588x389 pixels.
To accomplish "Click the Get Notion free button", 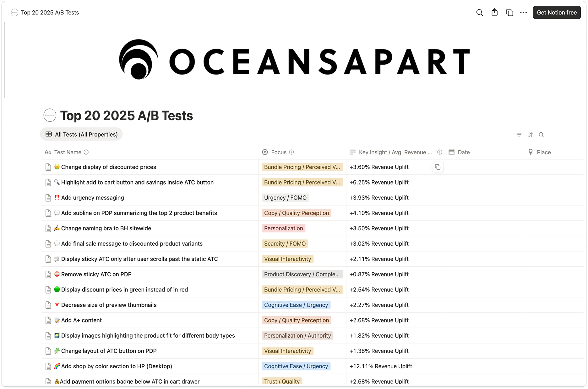I will 557,13.
